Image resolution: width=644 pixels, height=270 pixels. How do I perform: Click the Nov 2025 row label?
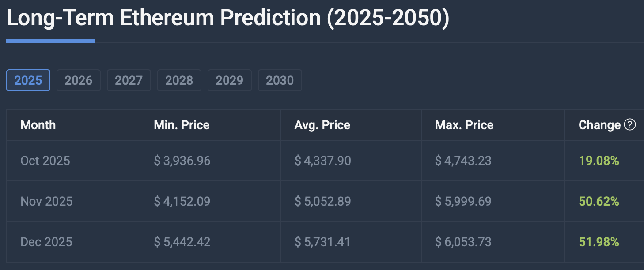[46, 201]
